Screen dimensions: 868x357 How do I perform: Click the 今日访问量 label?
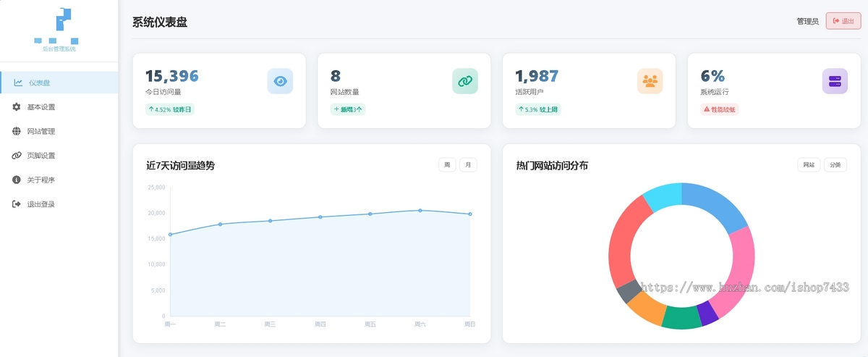click(163, 92)
